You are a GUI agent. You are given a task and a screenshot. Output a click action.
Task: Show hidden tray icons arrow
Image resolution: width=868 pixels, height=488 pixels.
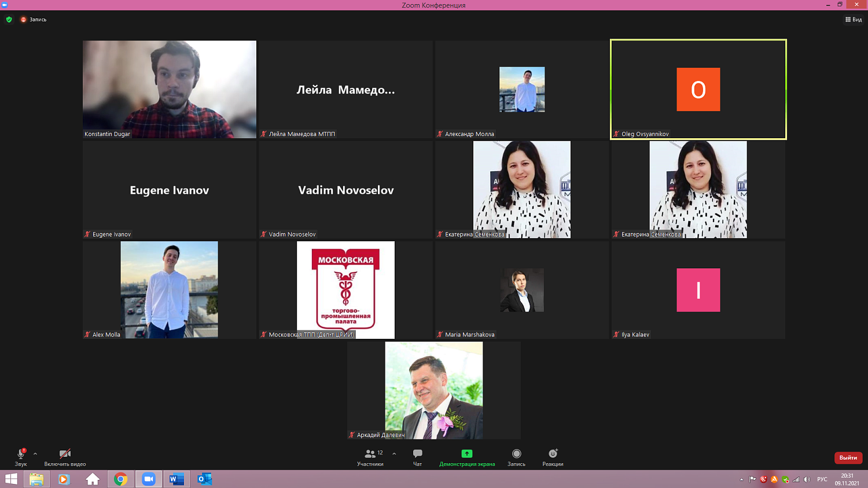pos(741,479)
